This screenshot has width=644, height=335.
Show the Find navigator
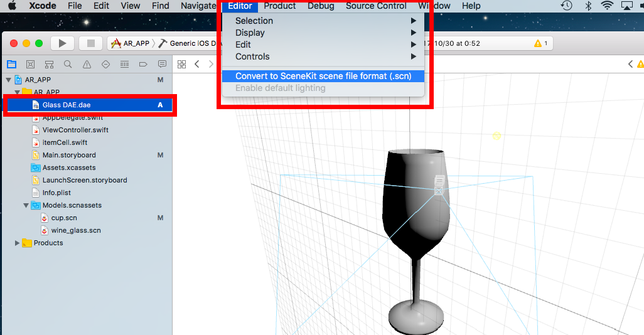pos(68,64)
